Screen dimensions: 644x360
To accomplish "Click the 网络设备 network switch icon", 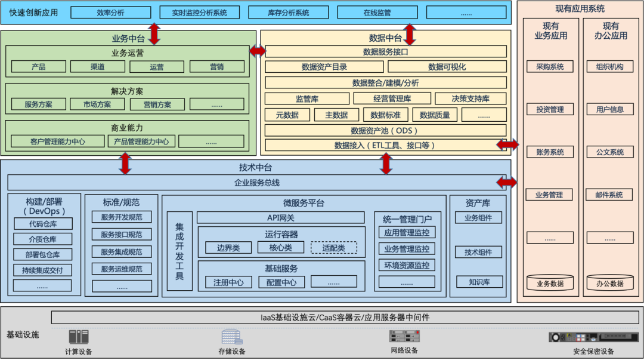I will [404, 337].
